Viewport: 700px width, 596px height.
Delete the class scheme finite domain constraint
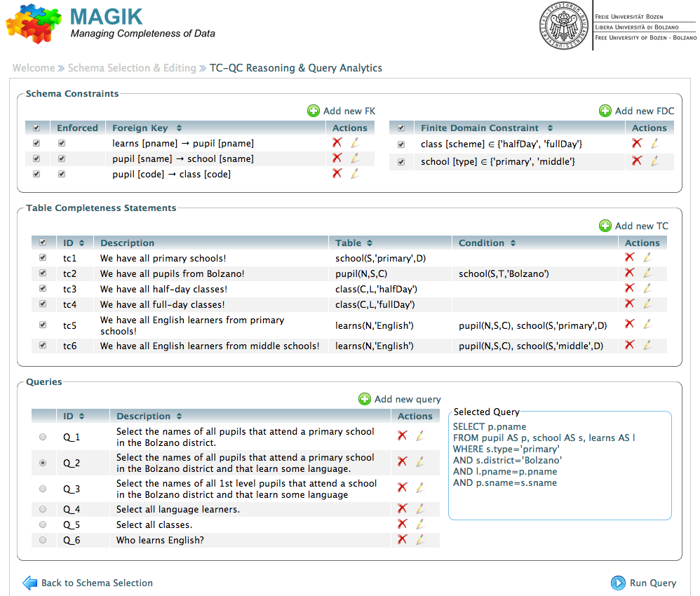point(636,143)
